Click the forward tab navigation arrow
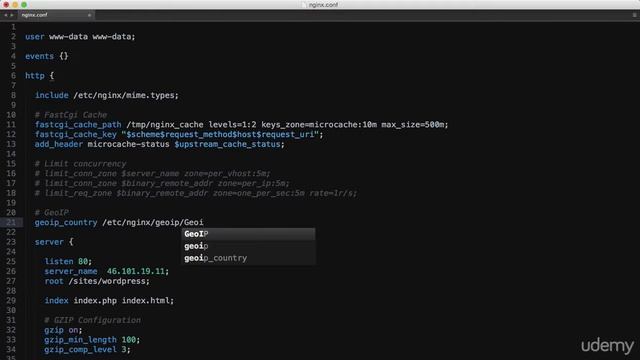The height and width of the screenshot is (360, 640). (x=12, y=15)
